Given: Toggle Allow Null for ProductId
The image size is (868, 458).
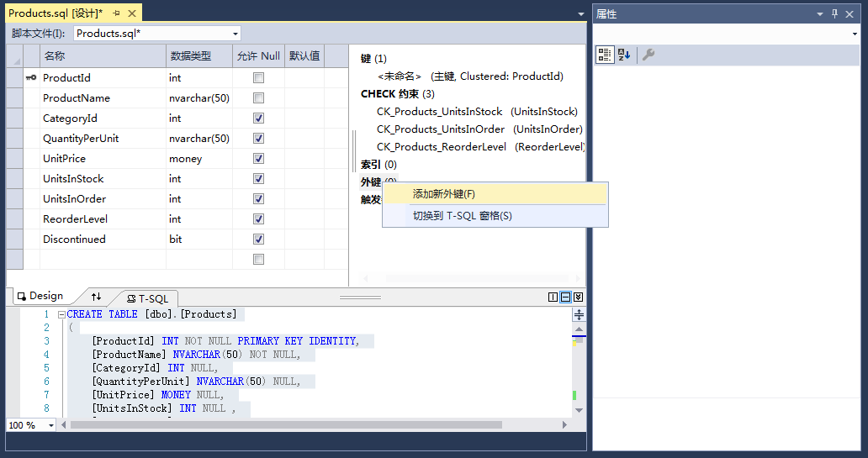Looking at the screenshot, I should [258, 78].
